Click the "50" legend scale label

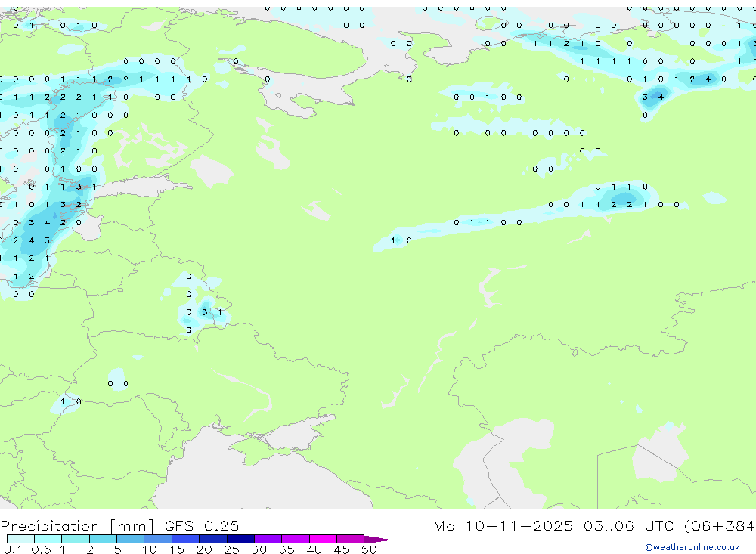[369, 549]
